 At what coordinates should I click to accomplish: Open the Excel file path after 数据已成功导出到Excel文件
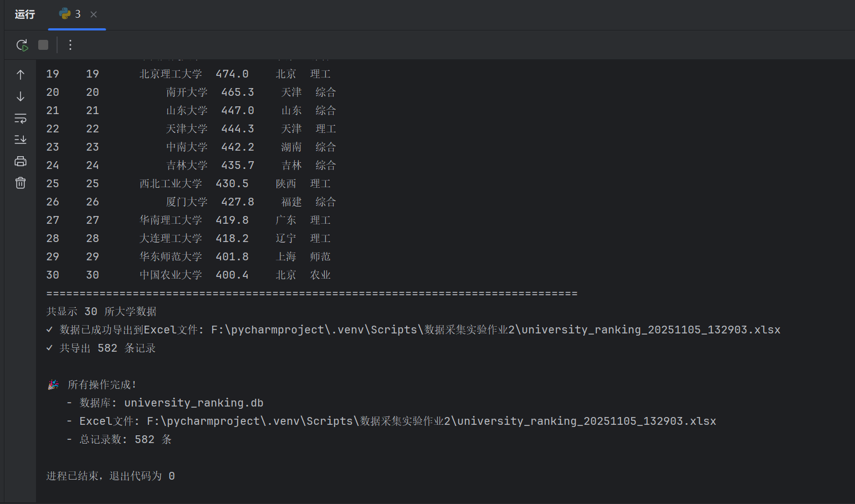(x=496, y=330)
